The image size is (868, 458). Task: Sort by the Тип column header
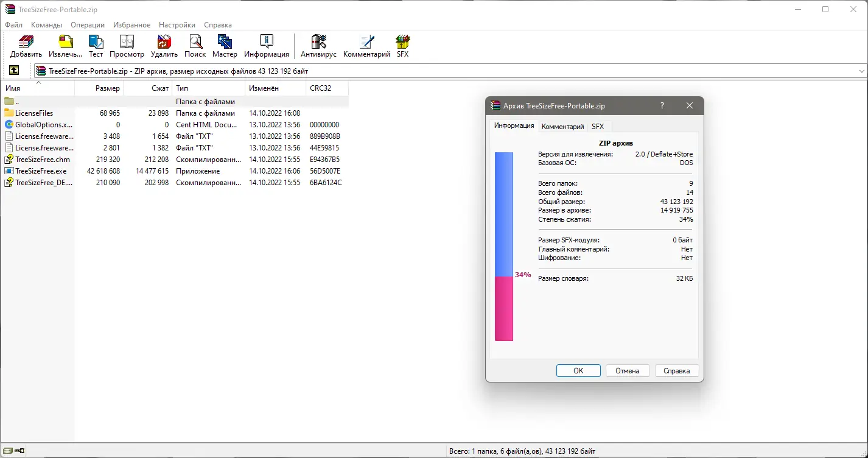click(208, 88)
